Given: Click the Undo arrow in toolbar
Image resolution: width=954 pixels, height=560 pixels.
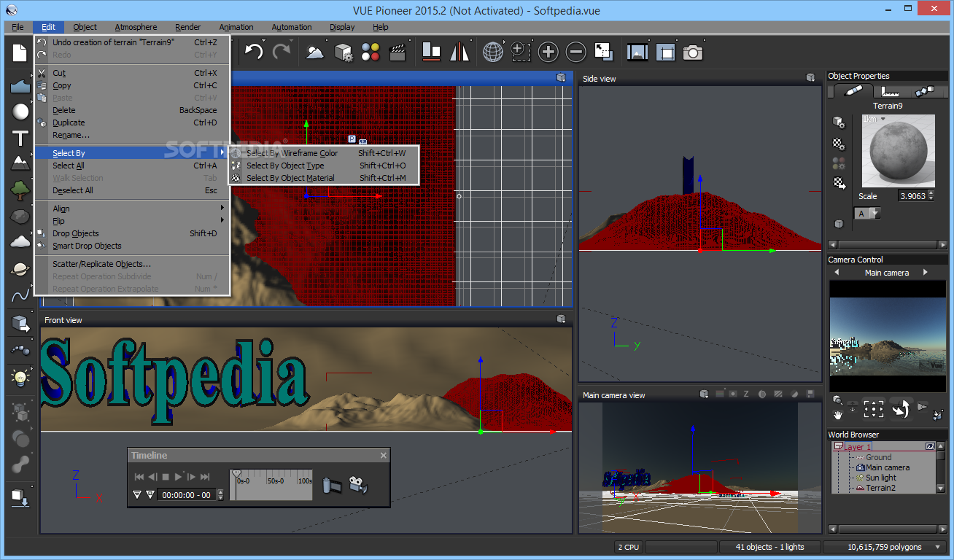Looking at the screenshot, I should [x=254, y=52].
